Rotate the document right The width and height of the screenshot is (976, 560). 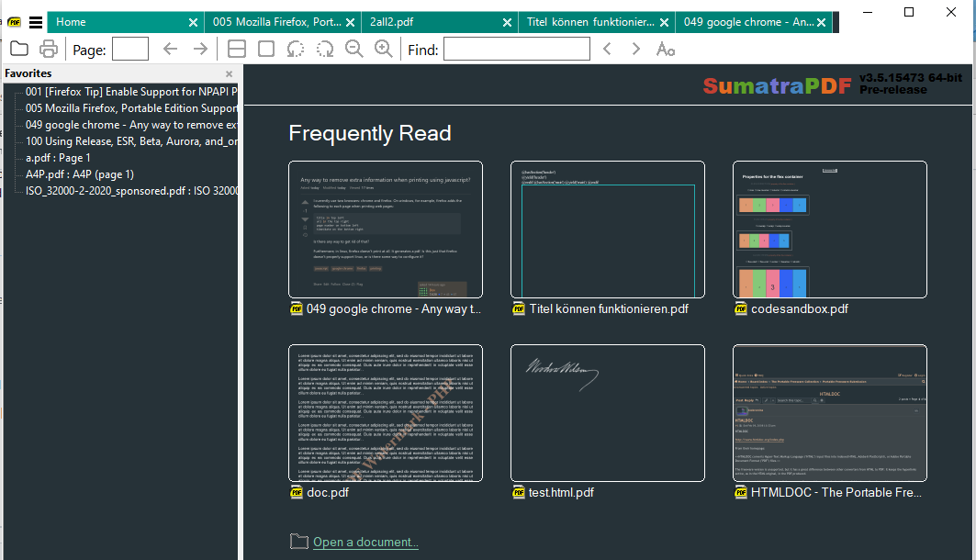[x=324, y=49]
